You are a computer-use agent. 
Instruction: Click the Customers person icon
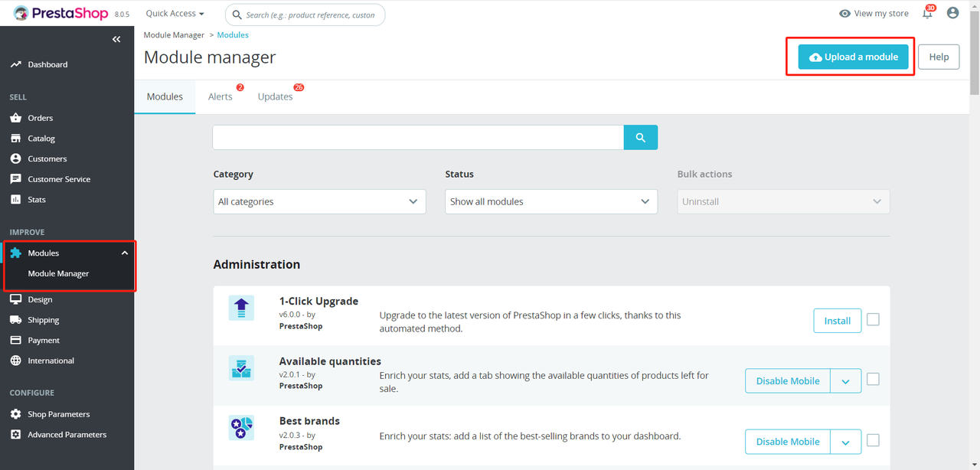pos(15,158)
